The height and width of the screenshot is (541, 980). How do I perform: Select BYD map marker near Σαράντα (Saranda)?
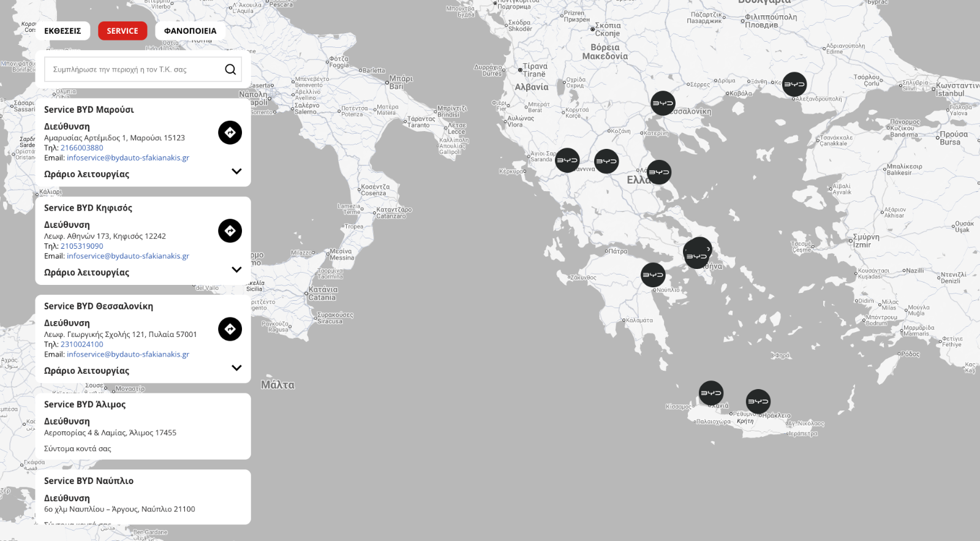pos(567,161)
